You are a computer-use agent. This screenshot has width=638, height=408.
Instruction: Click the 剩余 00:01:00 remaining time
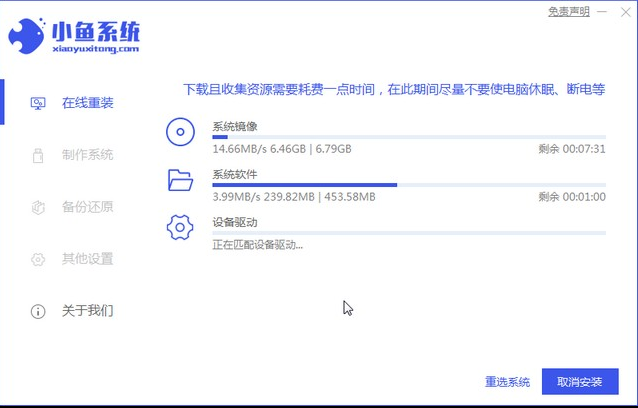(x=572, y=197)
